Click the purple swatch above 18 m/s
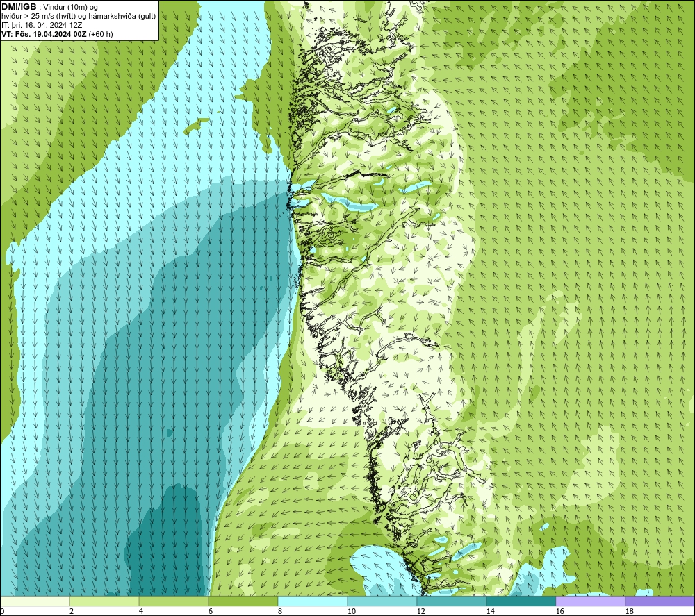 [x=660, y=601]
